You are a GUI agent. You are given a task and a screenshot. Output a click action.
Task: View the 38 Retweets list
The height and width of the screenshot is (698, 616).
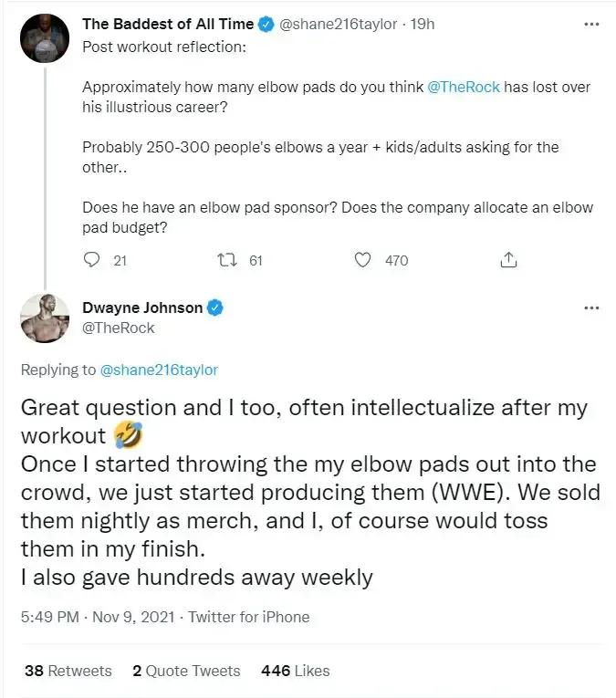(x=68, y=671)
